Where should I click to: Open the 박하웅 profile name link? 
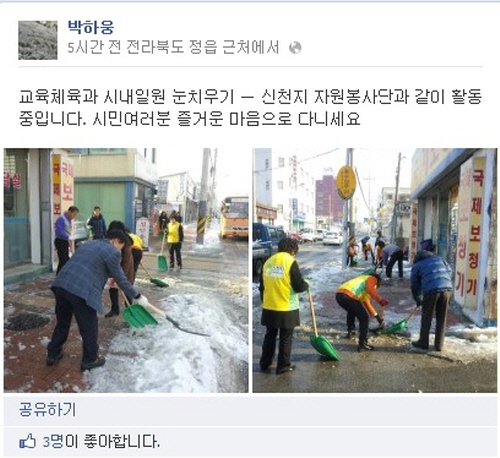(x=91, y=27)
